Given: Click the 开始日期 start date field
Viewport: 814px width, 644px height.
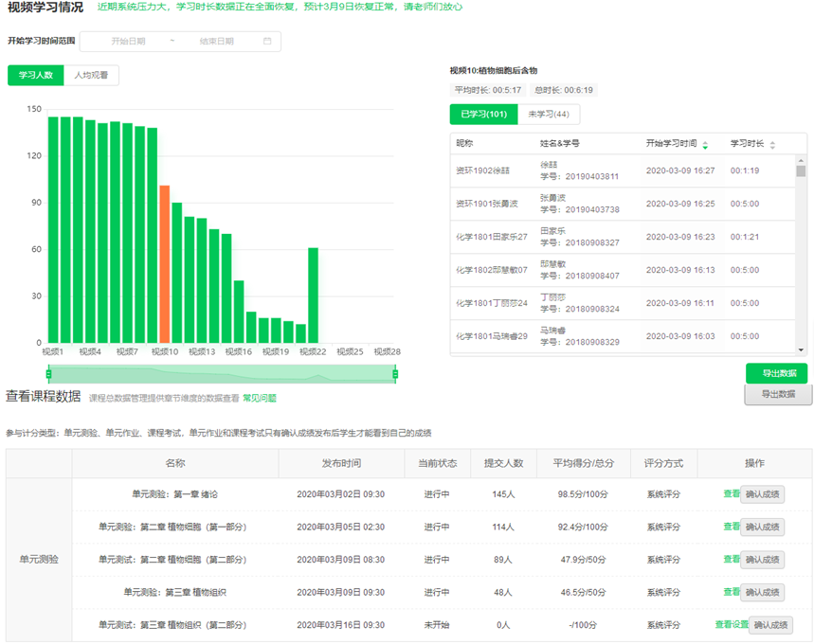Looking at the screenshot, I should 128,41.
